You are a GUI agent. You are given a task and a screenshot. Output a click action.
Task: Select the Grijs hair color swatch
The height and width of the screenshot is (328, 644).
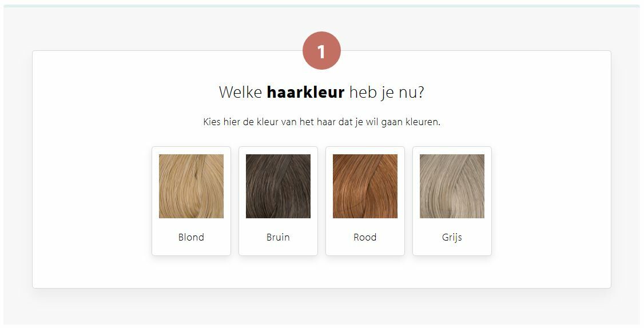452,186
